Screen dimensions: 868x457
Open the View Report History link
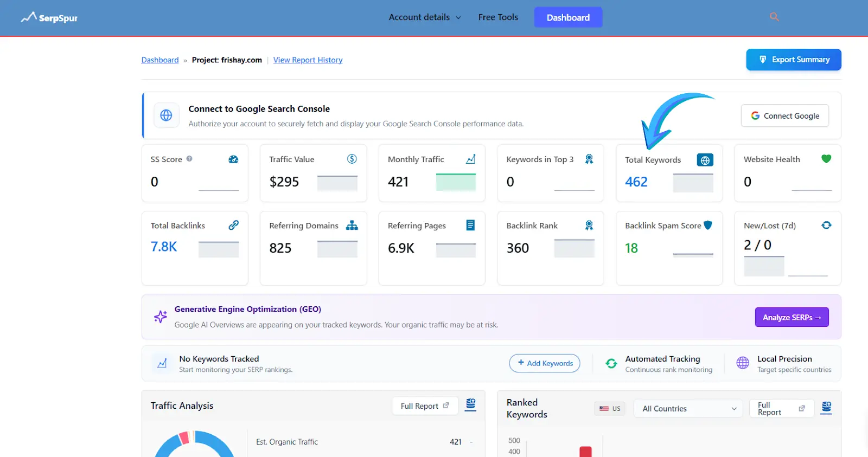point(308,60)
